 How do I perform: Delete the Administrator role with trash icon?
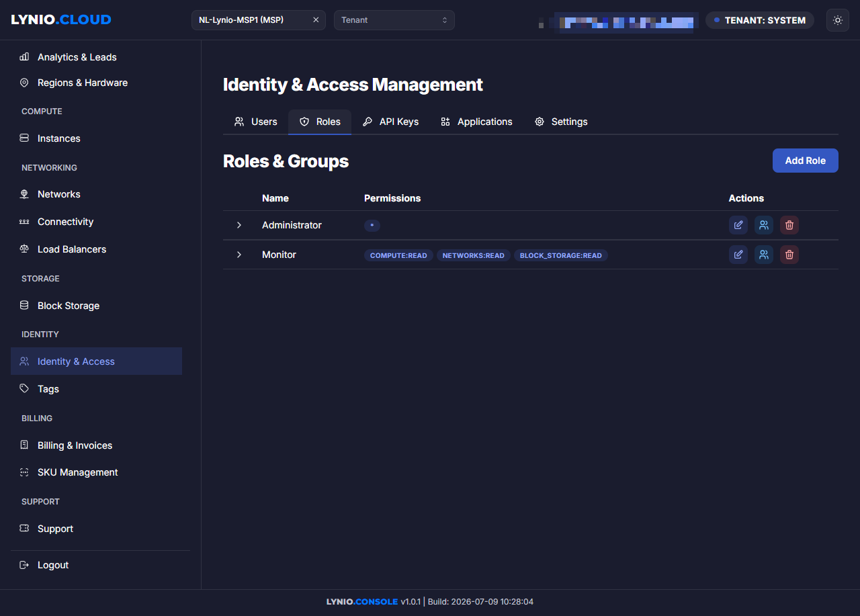pyautogui.click(x=789, y=225)
